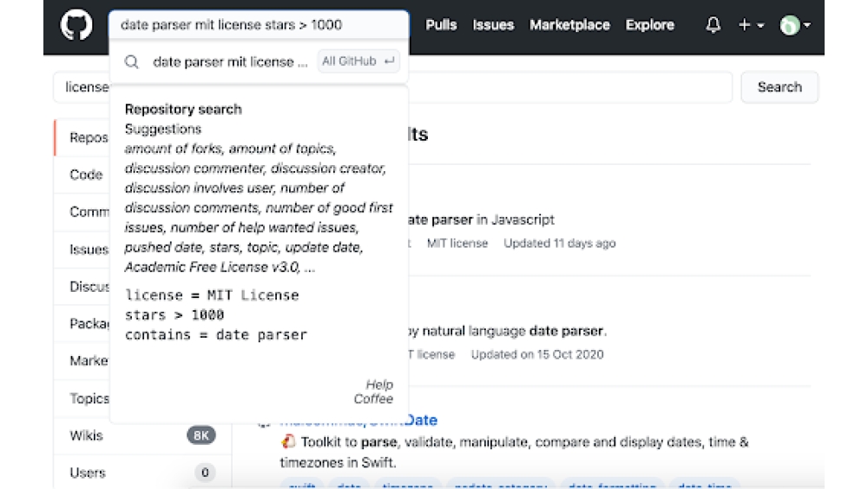Image resolution: width=868 pixels, height=489 pixels.
Task: Open the GitHub home logo
Action: pos(76,25)
